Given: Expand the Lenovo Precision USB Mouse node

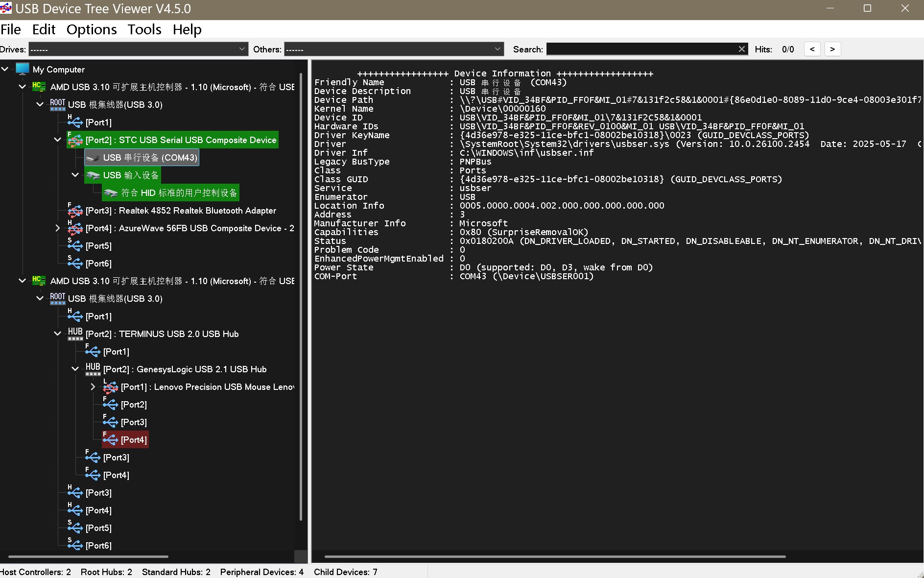Looking at the screenshot, I should click(x=93, y=386).
